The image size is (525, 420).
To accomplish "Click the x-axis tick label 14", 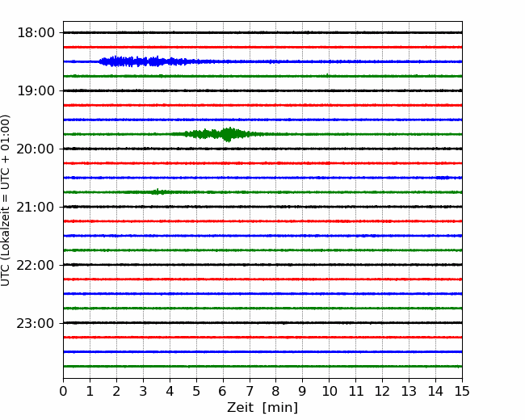I will pos(435,391).
